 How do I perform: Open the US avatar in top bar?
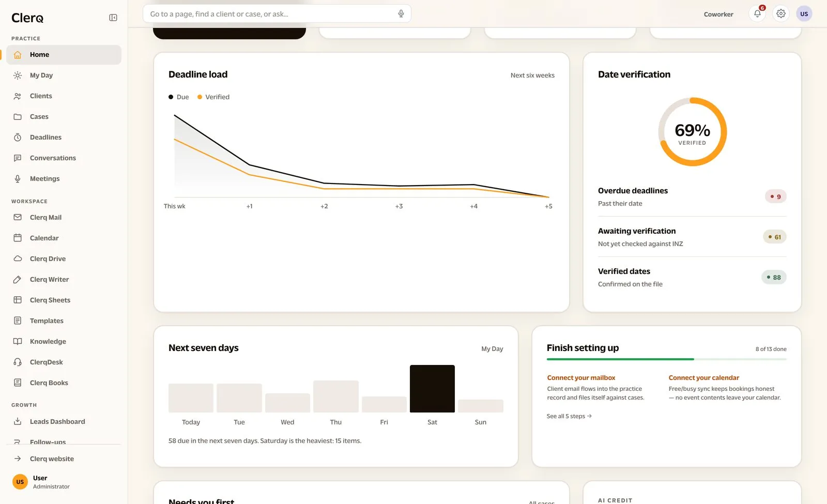(x=804, y=14)
